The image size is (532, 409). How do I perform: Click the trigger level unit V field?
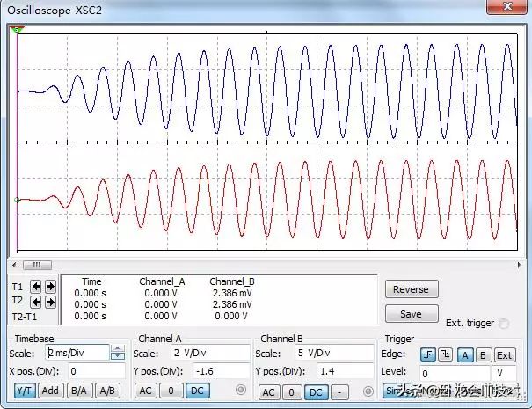click(504, 373)
